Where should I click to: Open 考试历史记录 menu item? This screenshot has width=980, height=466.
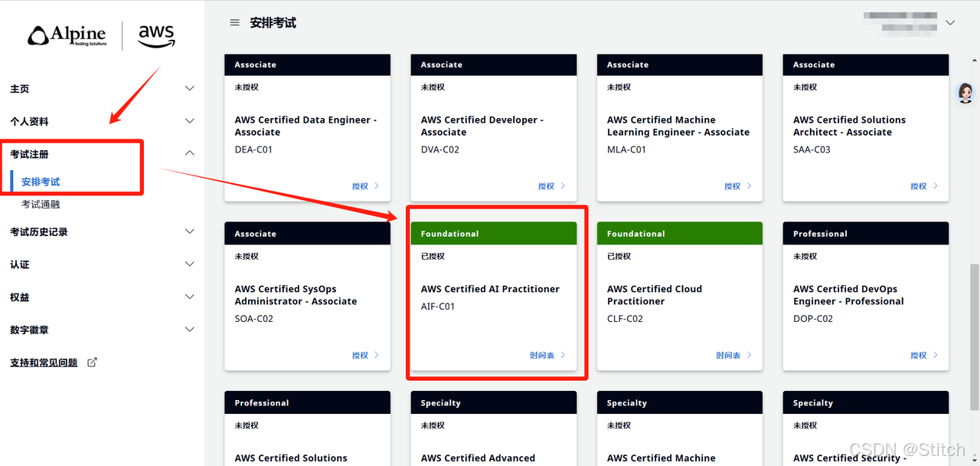pos(39,231)
